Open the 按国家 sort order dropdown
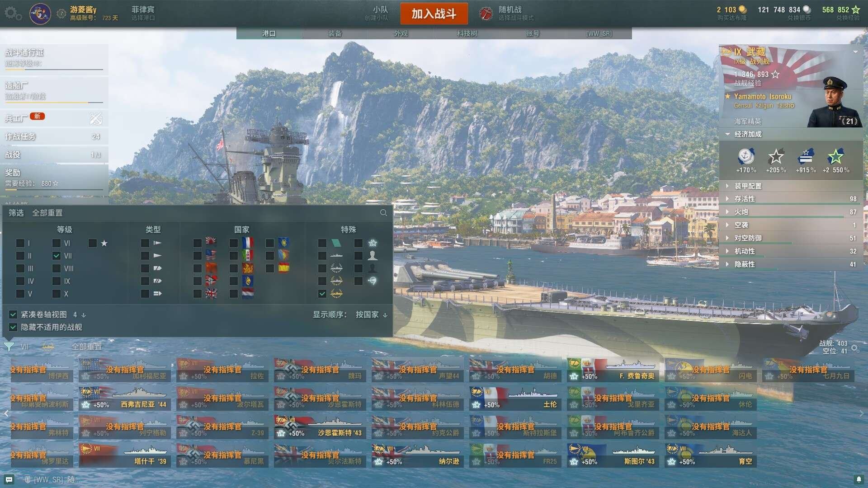The image size is (868, 488). pyautogui.click(x=372, y=314)
